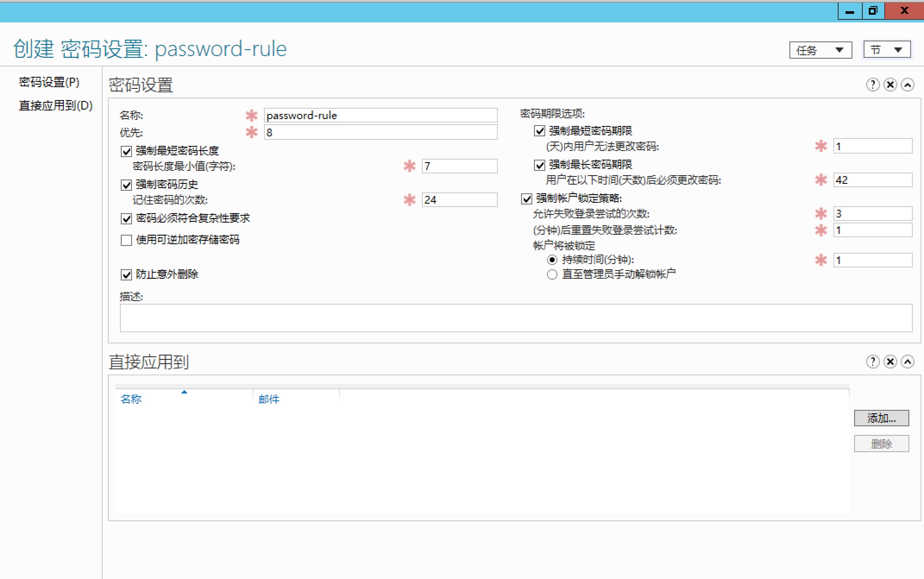Collapse the 密码设置 section chevron
Screen dimensions: 924x579
pyautogui.click(x=908, y=85)
